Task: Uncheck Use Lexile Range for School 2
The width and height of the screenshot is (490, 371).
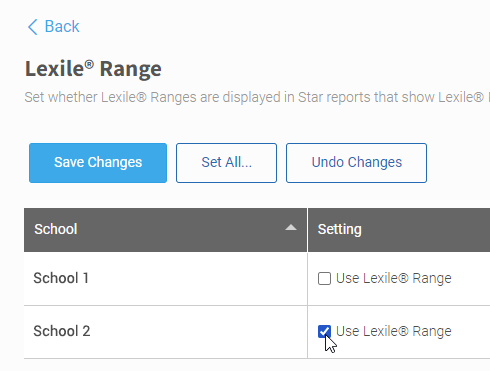Action: point(324,331)
